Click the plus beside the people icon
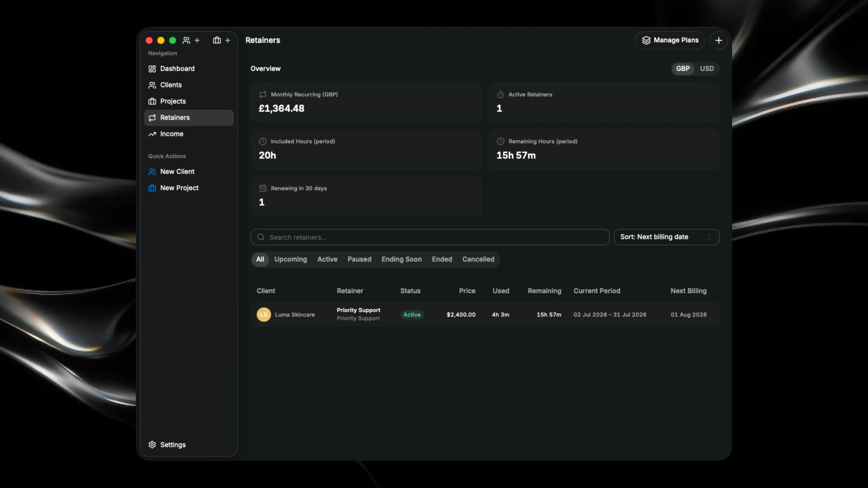The height and width of the screenshot is (488, 868). click(x=197, y=40)
